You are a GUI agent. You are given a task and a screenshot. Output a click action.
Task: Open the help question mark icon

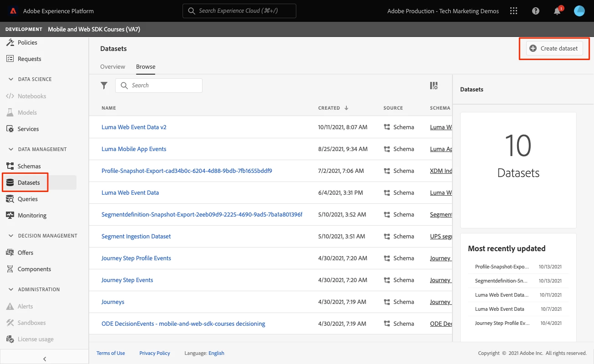pos(536,11)
